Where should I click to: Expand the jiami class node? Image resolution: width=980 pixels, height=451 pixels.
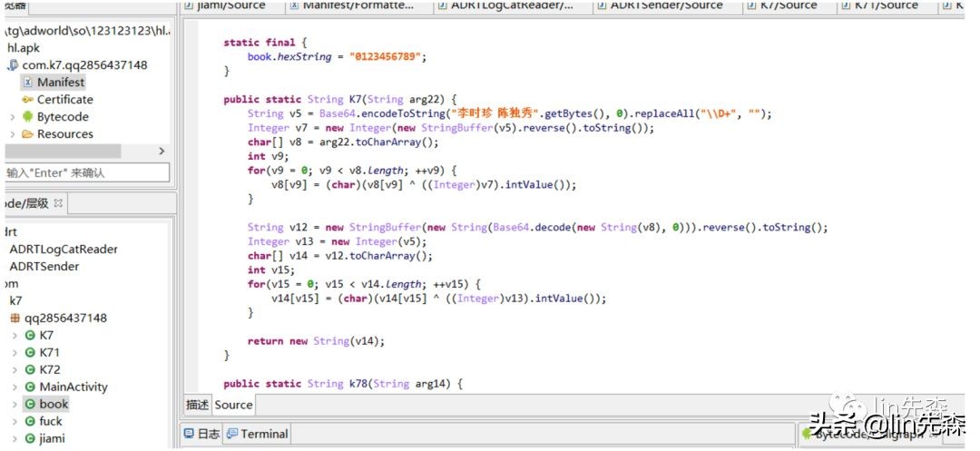(x=15, y=438)
